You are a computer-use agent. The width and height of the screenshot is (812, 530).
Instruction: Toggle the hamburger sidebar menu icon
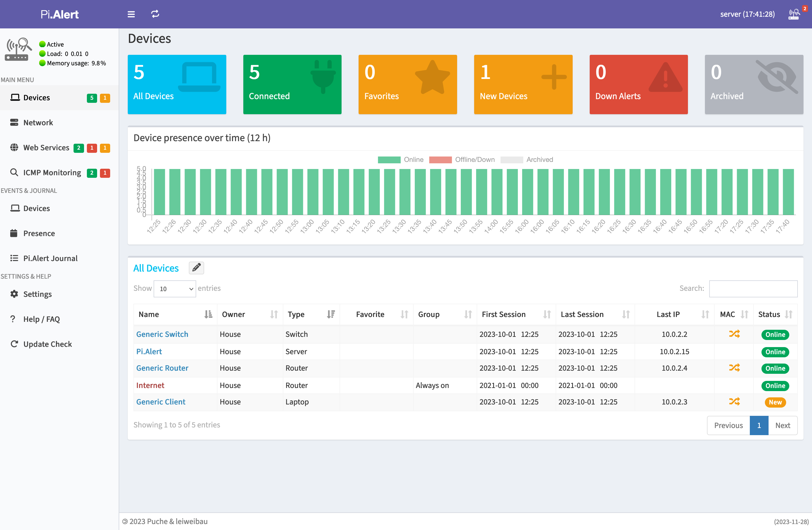pyautogui.click(x=131, y=14)
